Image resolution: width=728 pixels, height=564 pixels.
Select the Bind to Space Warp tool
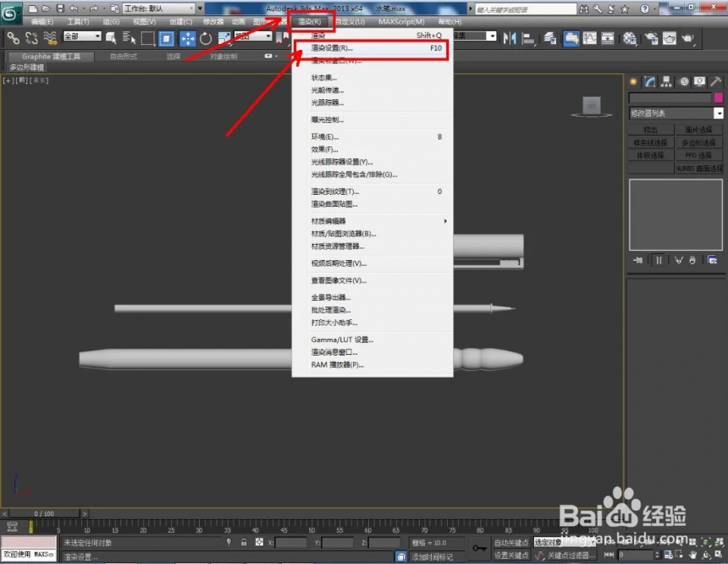point(50,37)
